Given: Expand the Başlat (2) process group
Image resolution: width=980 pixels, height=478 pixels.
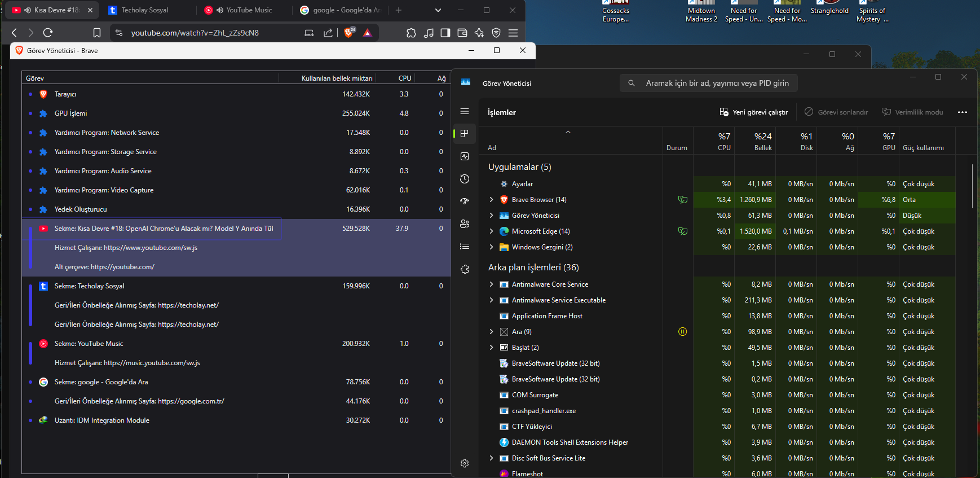Looking at the screenshot, I should tap(492, 348).
